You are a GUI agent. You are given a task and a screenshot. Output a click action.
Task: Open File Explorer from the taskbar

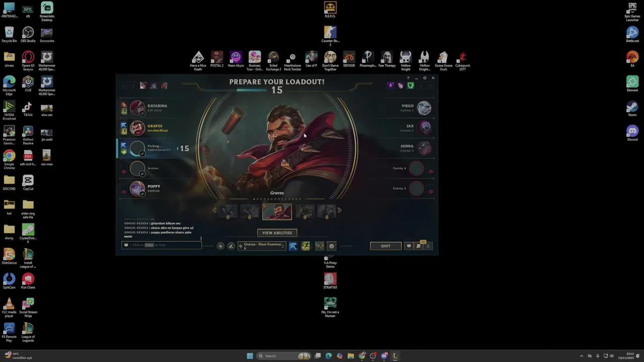351,356
